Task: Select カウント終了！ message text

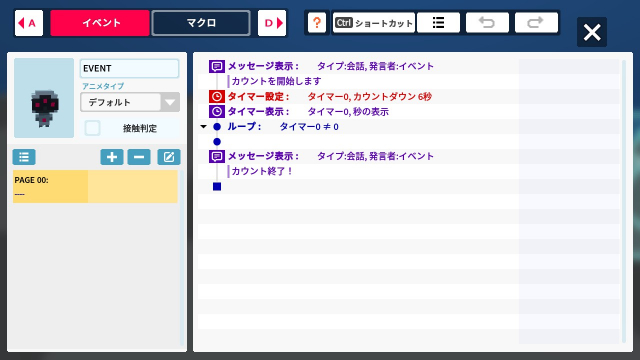Action: [262, 171]
